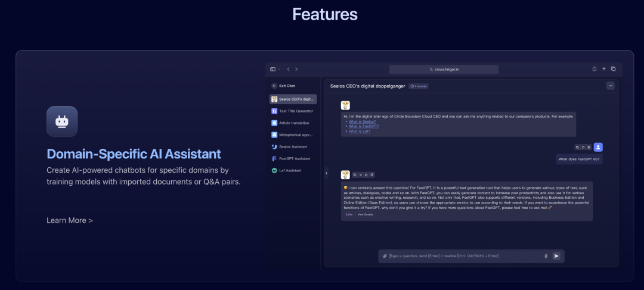The image size is (644, 290).
Task: Copy the assistant reply with copy icon
Action: [x=355, y=175]
